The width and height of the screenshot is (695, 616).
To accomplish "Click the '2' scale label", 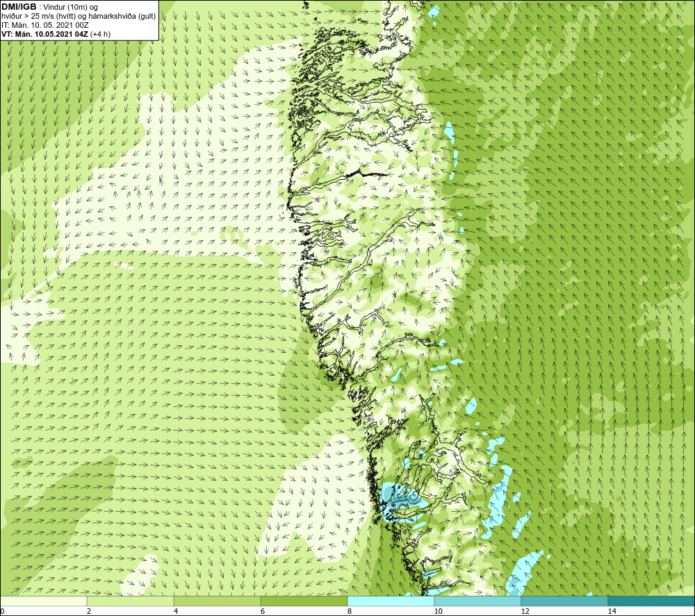I will (x=89, y=612).
